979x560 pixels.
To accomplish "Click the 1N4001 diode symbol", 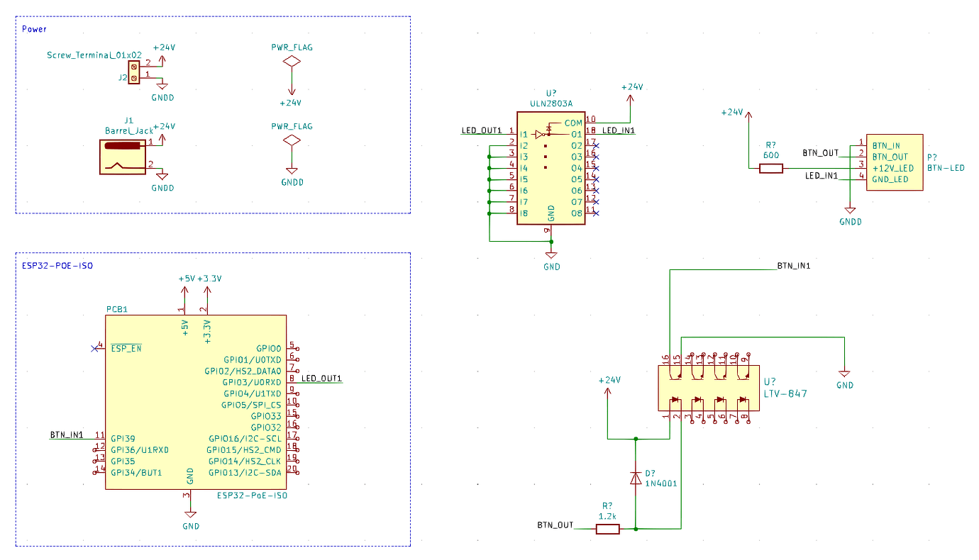I will pyautogui.click(x=636, y=478).
